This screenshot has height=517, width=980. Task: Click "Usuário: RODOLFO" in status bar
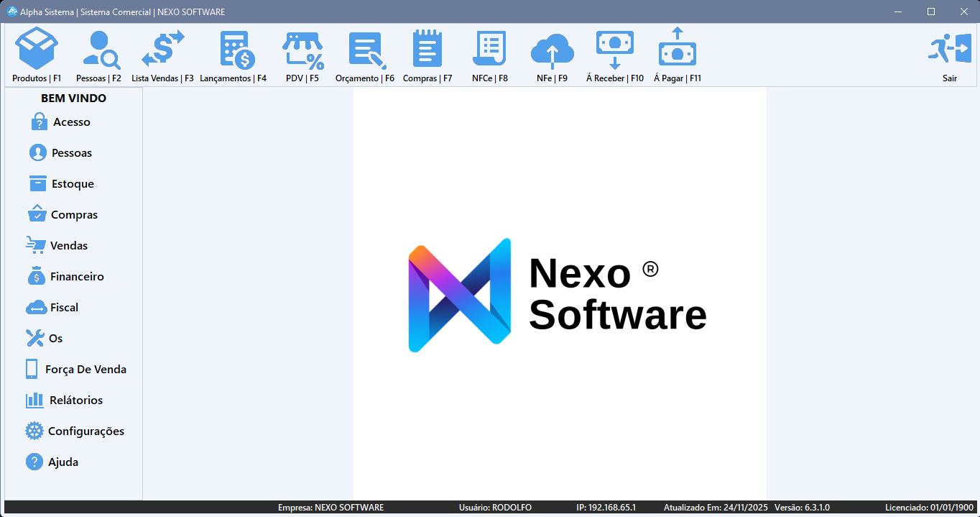495,508
